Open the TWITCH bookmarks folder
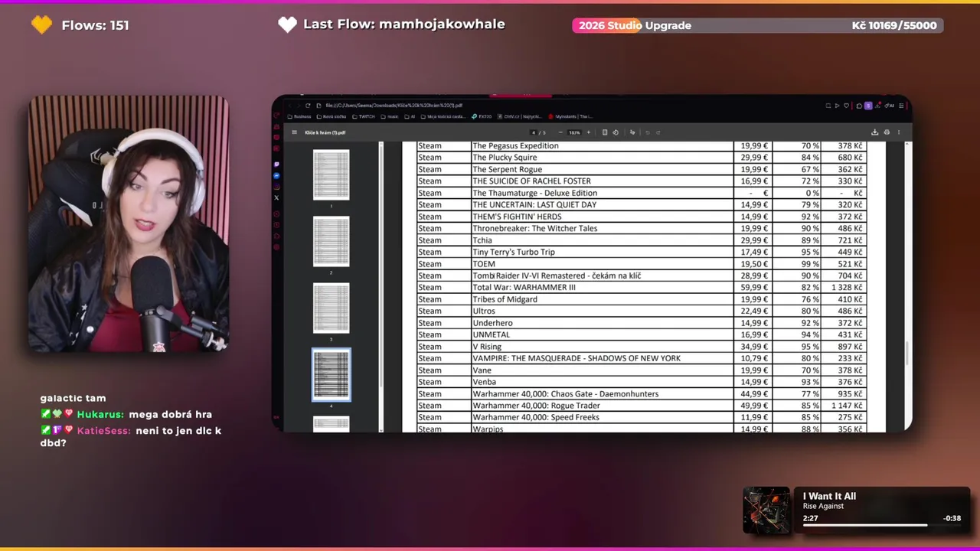The image size is (980, 551). coord(364,116)
